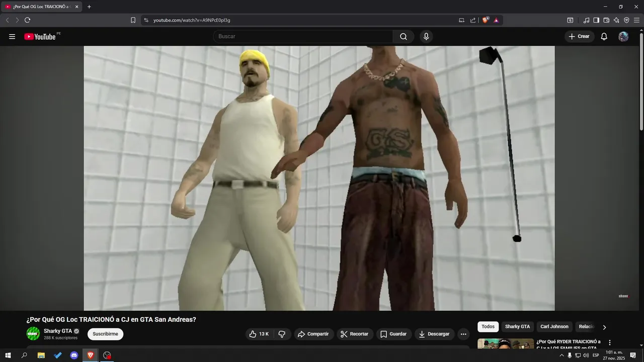Toggle the browser sidebar panel
This screenshot has height=362, width=644.
click(x=596, y=20)
